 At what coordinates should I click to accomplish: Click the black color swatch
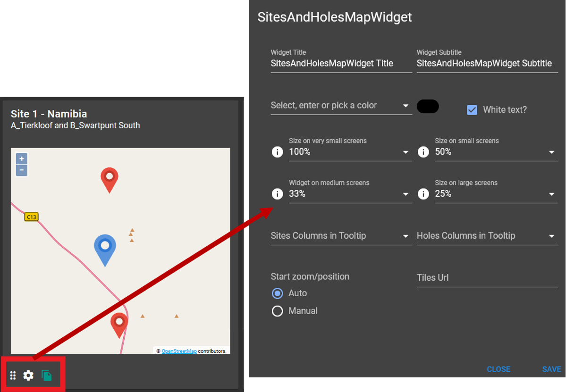(427, 106)
